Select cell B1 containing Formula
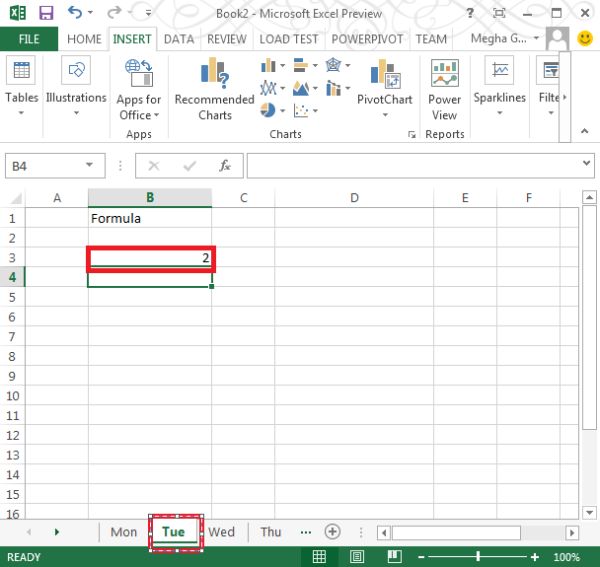Image resolution: width=600 pixels, height=567 pixels. [x=150, y=218]
